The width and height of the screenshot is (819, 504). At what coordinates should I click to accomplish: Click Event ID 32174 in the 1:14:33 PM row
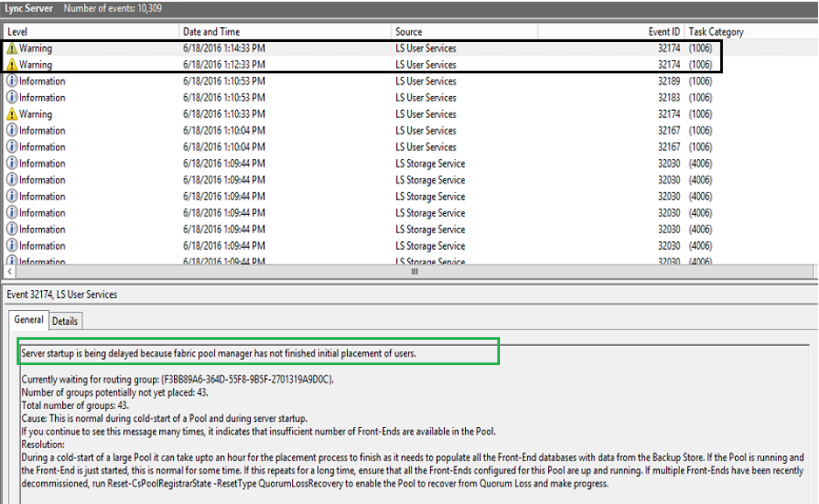pos(669,49)
